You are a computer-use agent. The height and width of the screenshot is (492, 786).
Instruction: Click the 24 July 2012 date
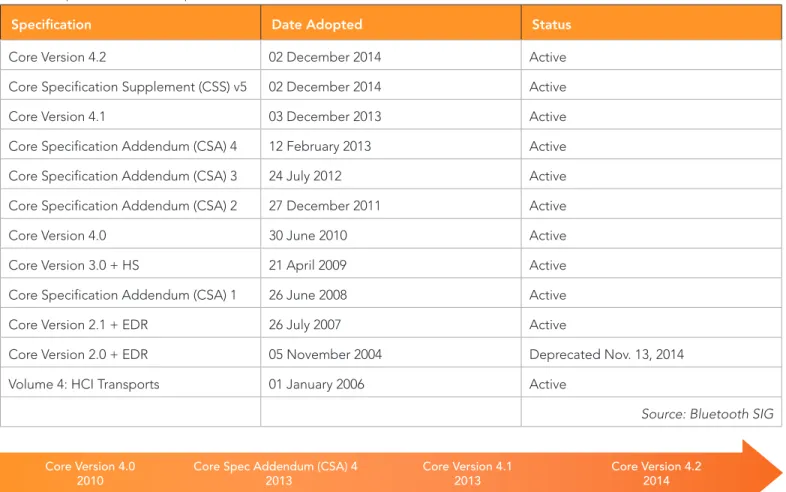coord(305,176)
